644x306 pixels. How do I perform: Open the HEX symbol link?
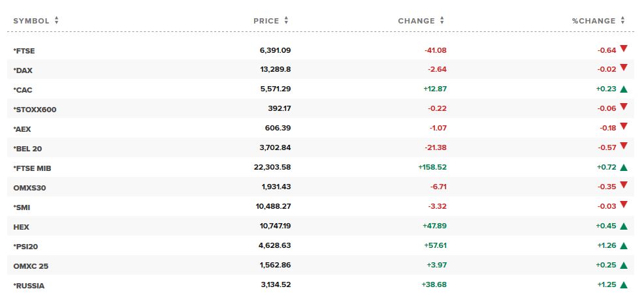[x=22, y=227]
